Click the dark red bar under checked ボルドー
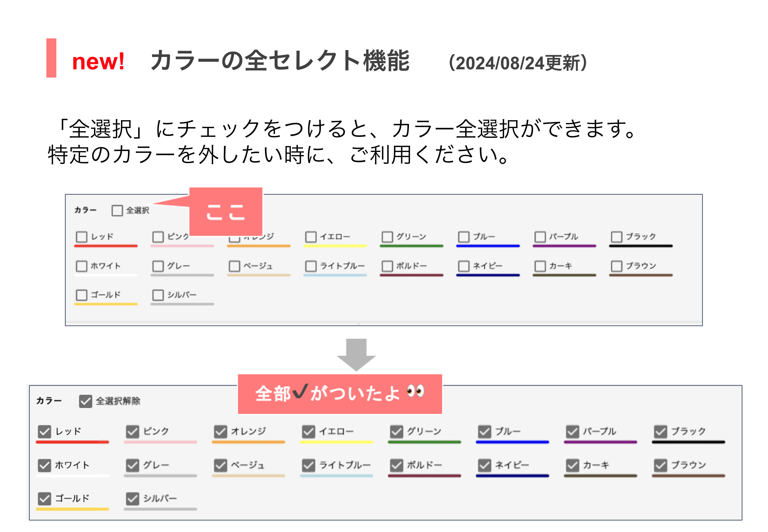The height and width of the screenshot is (532, 768). 424,476
